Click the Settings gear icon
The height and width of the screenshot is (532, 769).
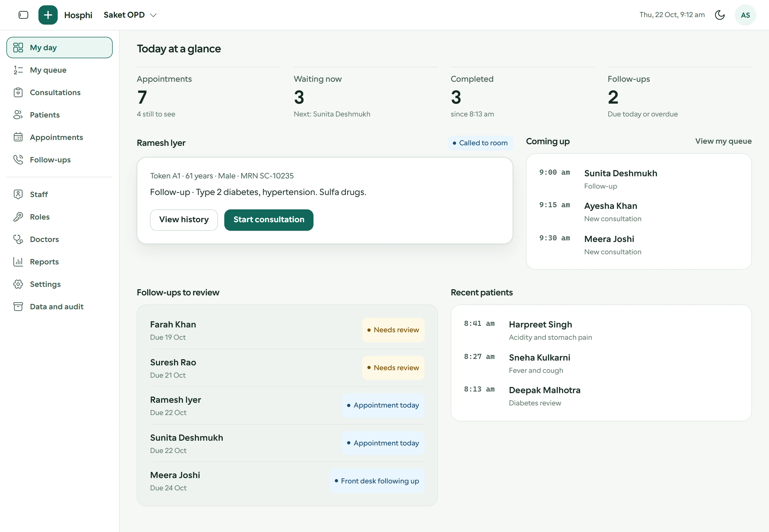[x=18, y=284]
